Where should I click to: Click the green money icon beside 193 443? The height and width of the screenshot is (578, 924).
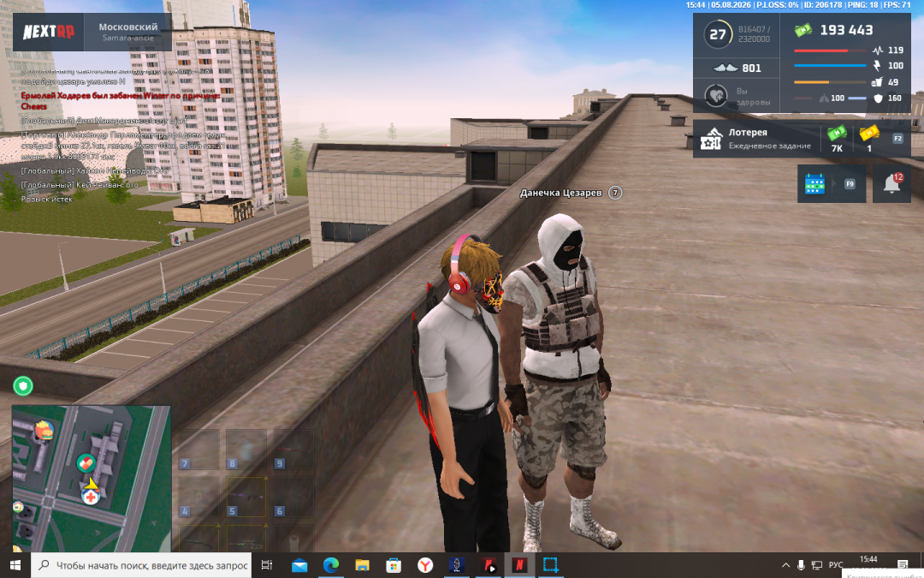[803, 29]
